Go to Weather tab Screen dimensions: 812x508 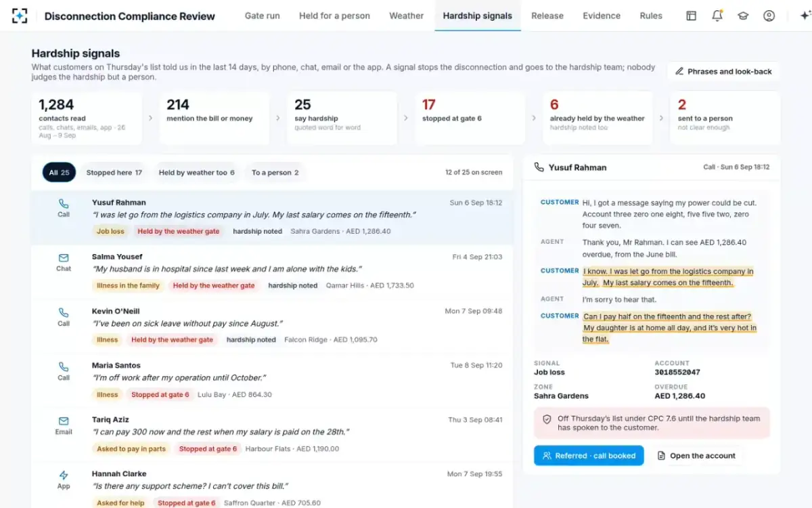coord(407,16)
